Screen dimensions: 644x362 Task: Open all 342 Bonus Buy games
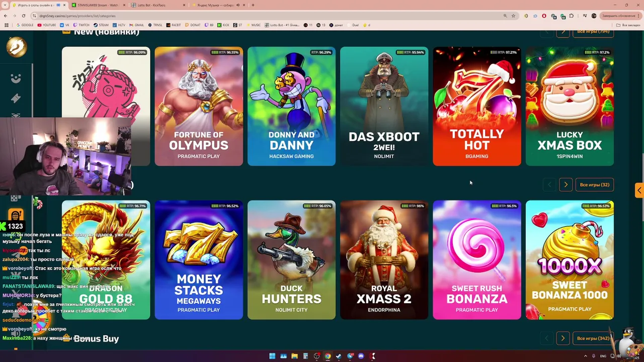(593, 338)
